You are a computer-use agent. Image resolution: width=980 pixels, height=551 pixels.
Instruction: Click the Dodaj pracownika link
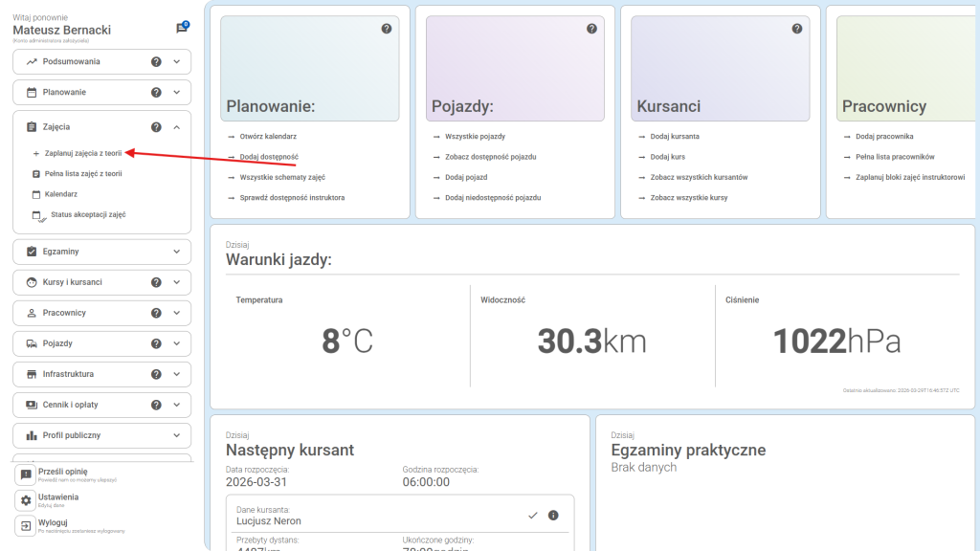[x=884, y=137]
